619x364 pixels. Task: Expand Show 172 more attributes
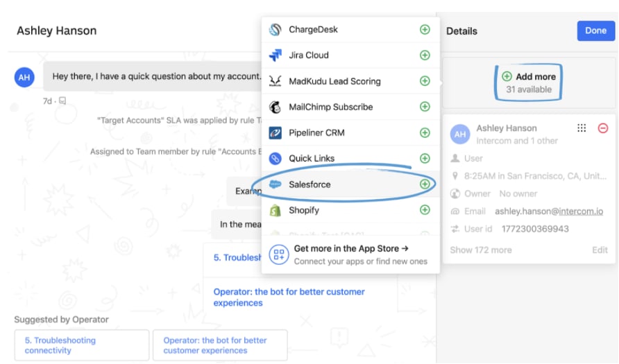[481, 250]
